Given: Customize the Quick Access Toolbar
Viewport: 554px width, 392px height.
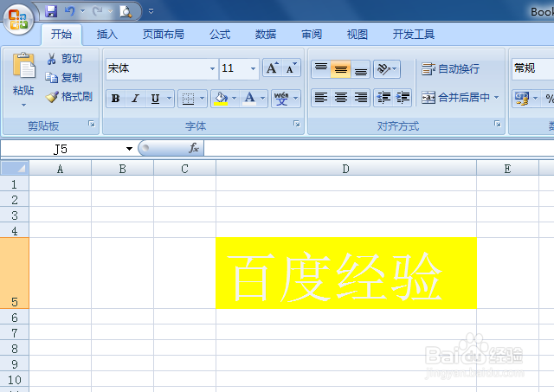Looking at the screenshot, I should click(151, 11).
